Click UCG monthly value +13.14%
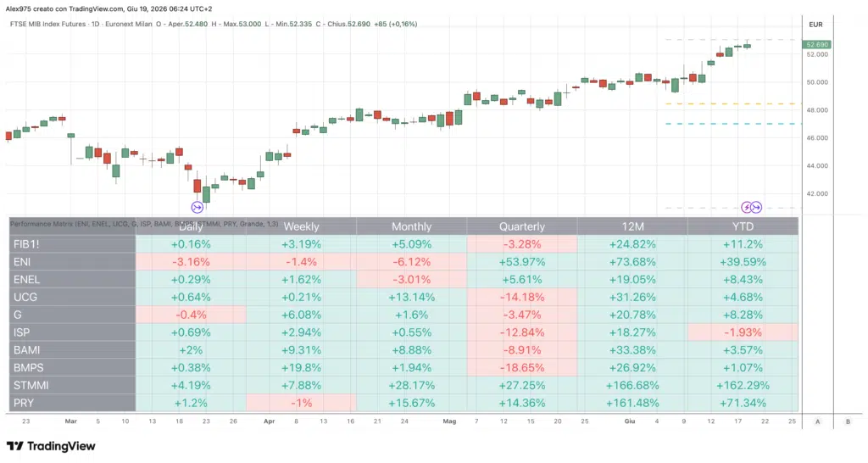Screen dimensions: 868x463 [411, 298]
